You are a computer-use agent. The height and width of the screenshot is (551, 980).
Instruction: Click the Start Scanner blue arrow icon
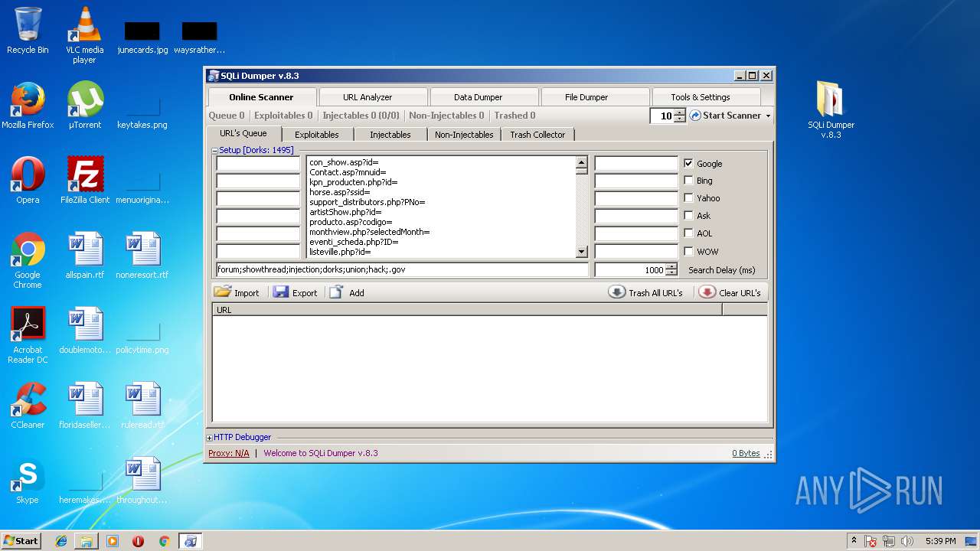click(x=695, y=116)
